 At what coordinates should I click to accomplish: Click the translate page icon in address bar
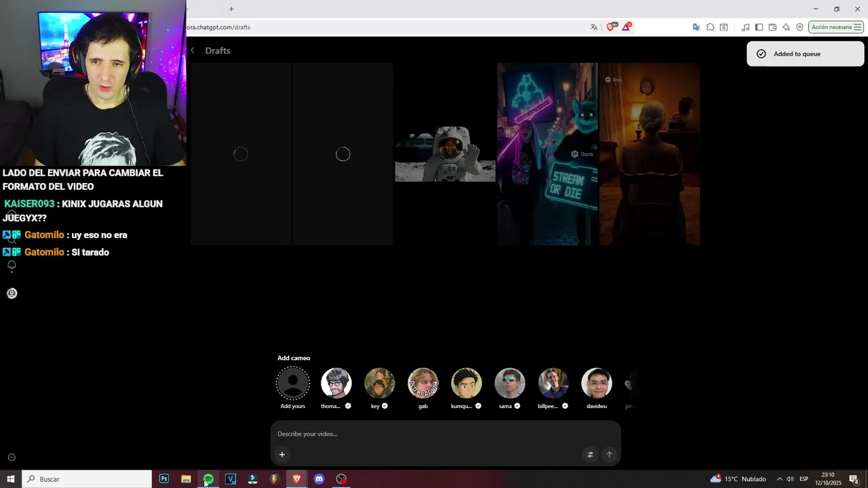594,27
